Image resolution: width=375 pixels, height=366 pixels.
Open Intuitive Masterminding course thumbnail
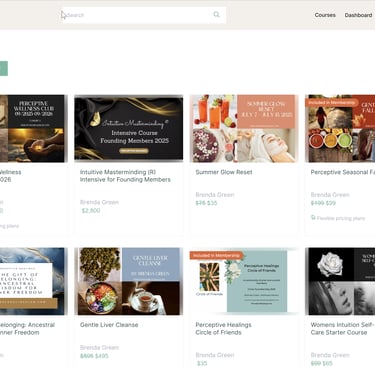point(129,128)
